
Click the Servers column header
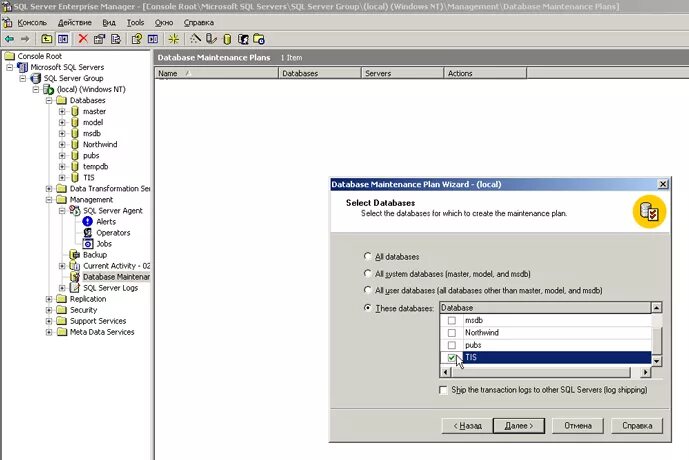pyautogui.click(x=402, y=73)
